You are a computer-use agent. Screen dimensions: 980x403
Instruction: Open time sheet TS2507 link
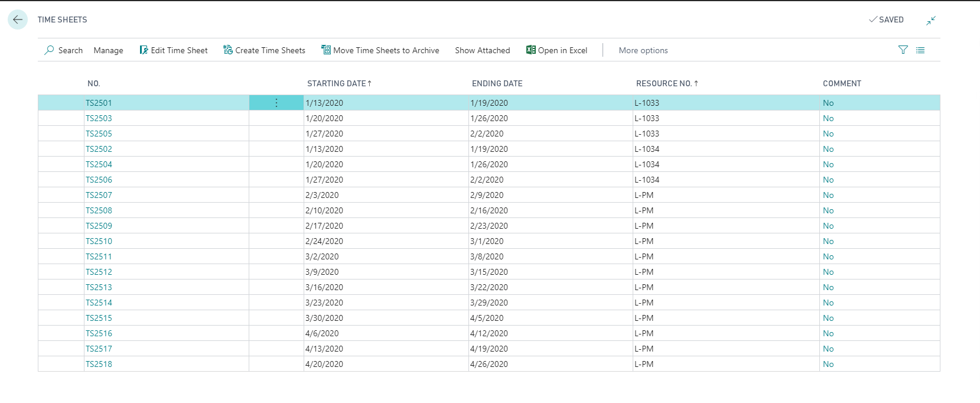tap(99, 195)
